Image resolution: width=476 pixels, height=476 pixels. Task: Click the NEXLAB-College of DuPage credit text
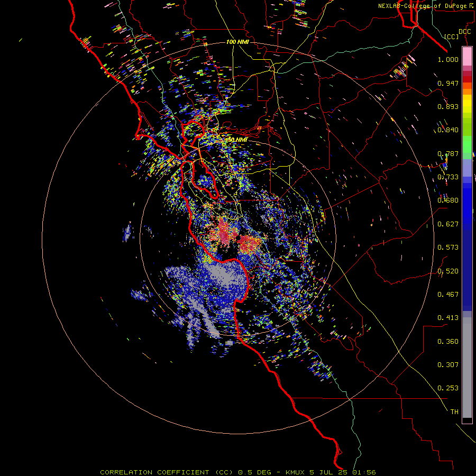click(x=426, y=6)
